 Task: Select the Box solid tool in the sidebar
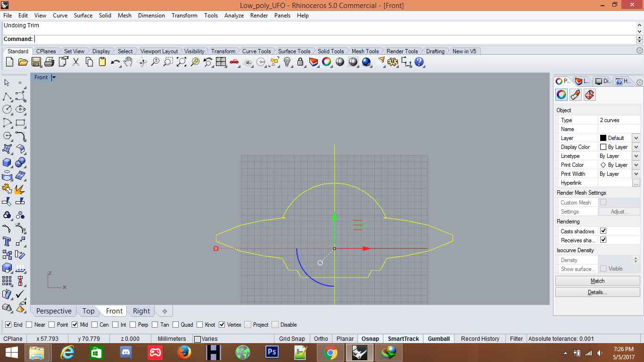tap(7, 162)
